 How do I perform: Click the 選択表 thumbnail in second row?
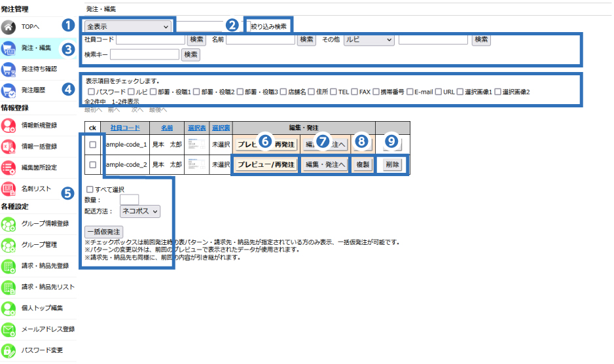(x=196, y=165)
